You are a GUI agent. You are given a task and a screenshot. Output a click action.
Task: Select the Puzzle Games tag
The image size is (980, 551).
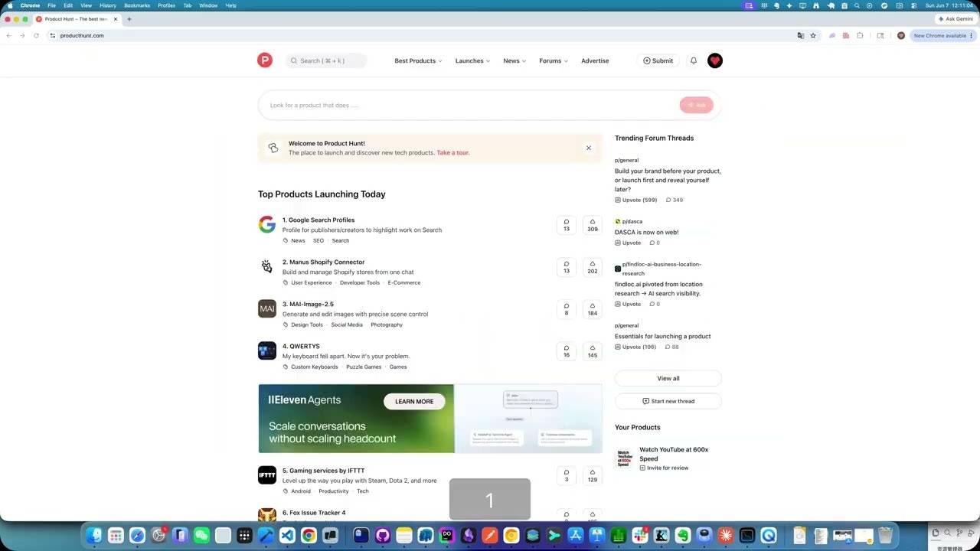[364, 367]
